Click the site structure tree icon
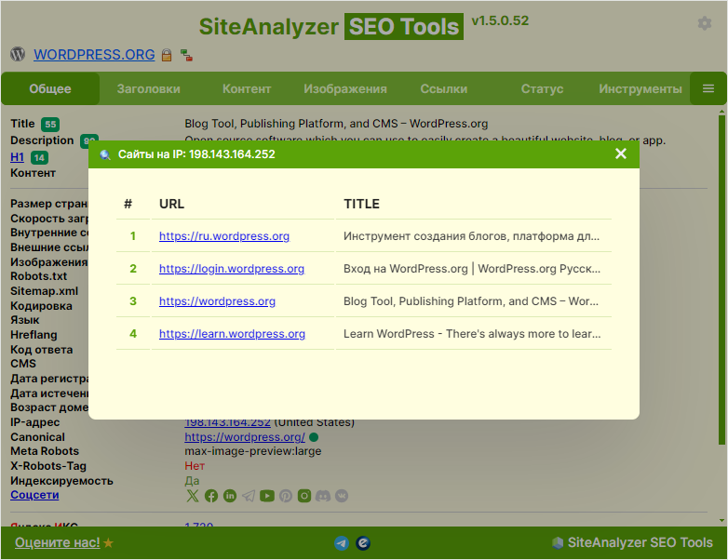This screenshot has height=560, width=728. click(186, 55)
